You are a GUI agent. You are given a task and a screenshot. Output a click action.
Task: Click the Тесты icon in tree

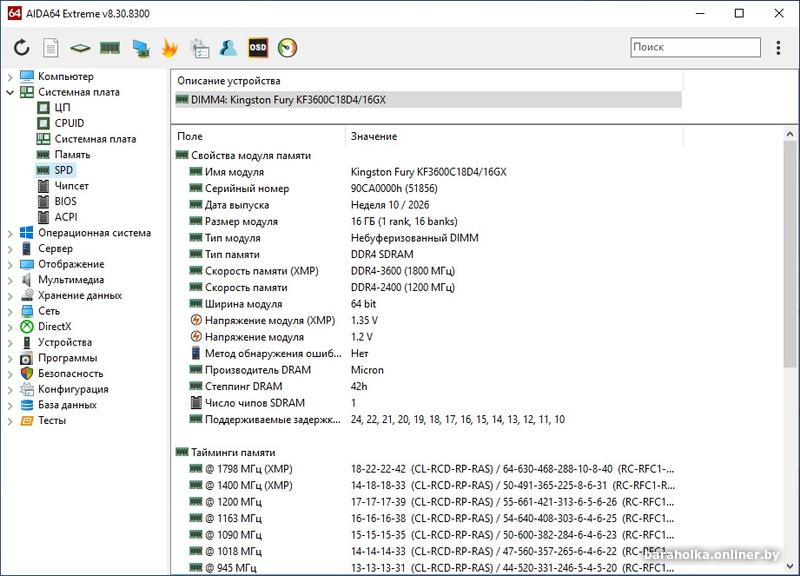[x=27, y=421]
